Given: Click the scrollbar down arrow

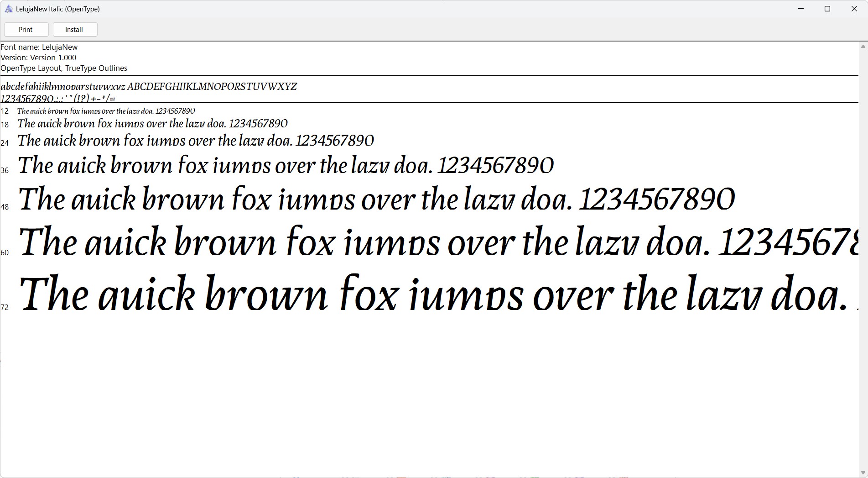Looking at the screenshot, I should tap(863, 473).
